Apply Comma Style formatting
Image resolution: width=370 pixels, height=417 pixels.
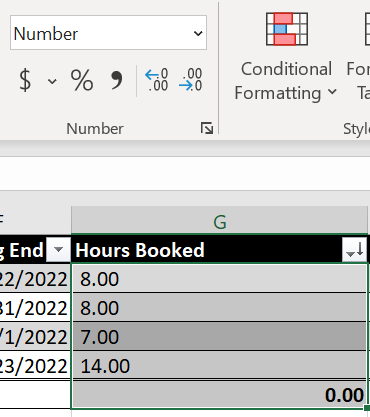(x=117, y=80)
